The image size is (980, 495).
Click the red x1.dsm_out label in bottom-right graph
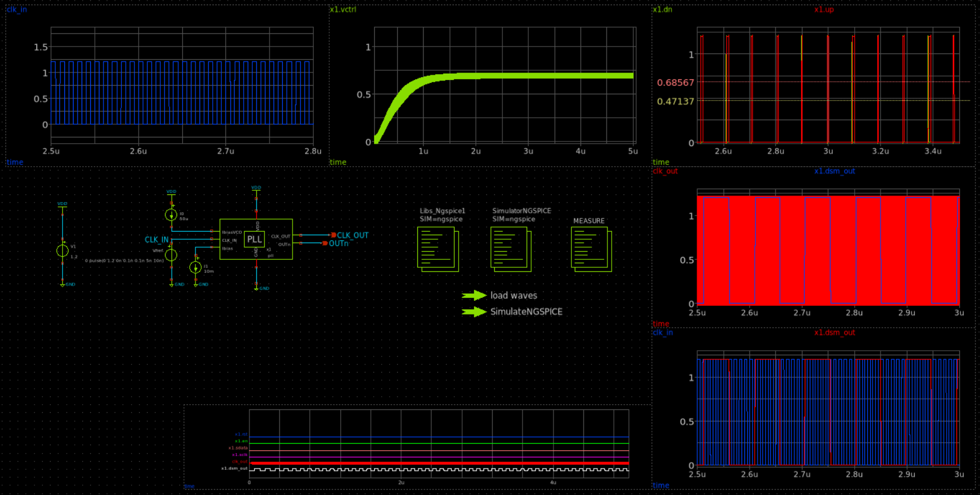835,333
